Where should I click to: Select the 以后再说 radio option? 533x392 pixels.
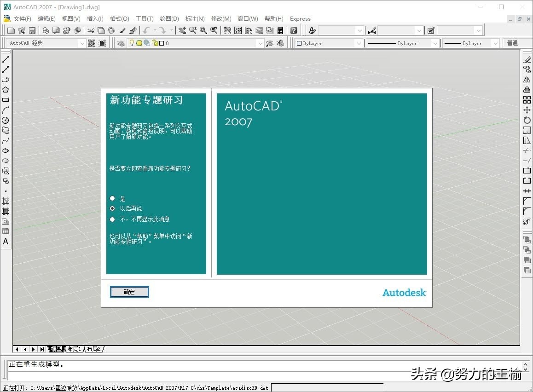pos(112,208)
